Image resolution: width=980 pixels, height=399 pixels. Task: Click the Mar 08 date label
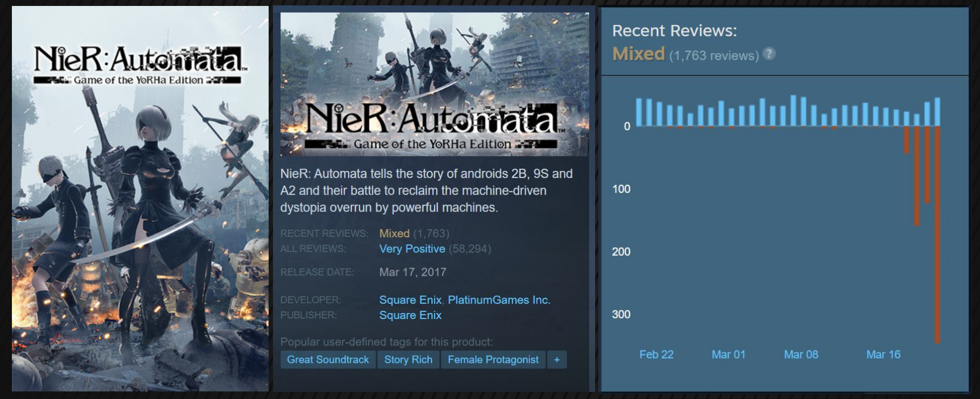click(801, 355)
